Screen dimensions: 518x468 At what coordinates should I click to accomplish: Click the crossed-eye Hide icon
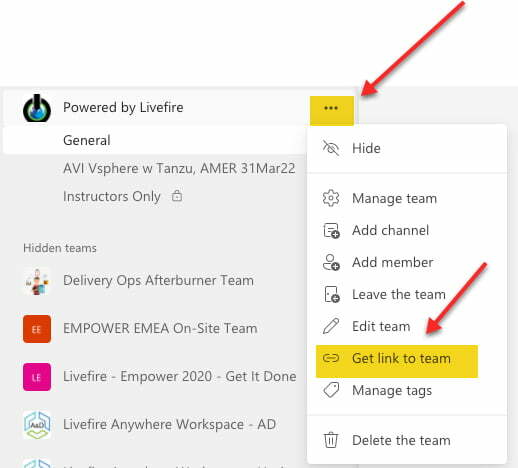click(331, 148)
